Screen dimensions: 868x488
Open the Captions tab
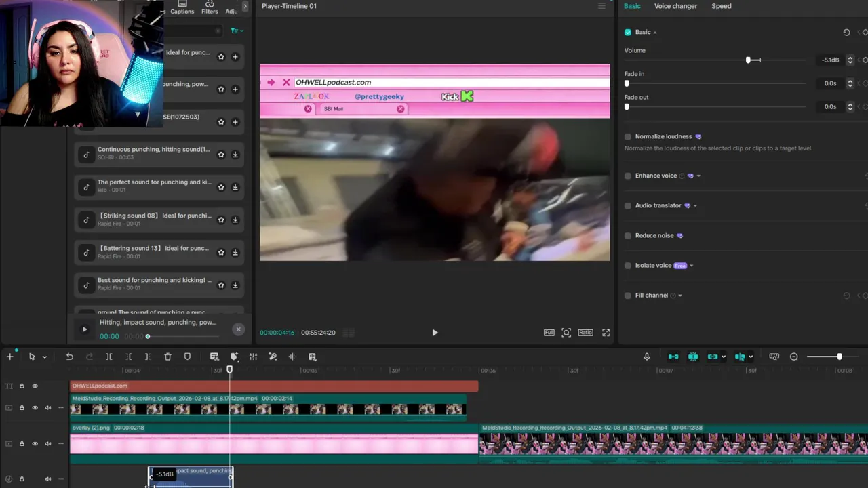coord(182,7)
